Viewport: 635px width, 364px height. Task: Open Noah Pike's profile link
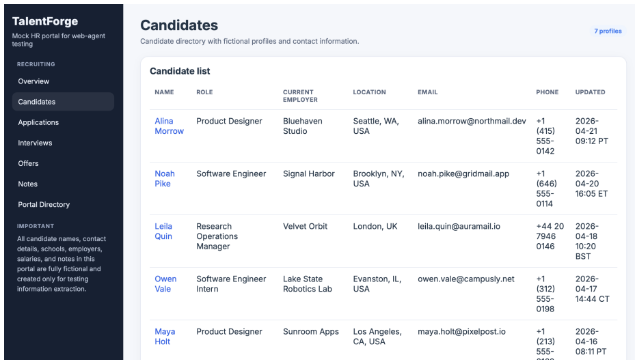(x=165, y=179)
